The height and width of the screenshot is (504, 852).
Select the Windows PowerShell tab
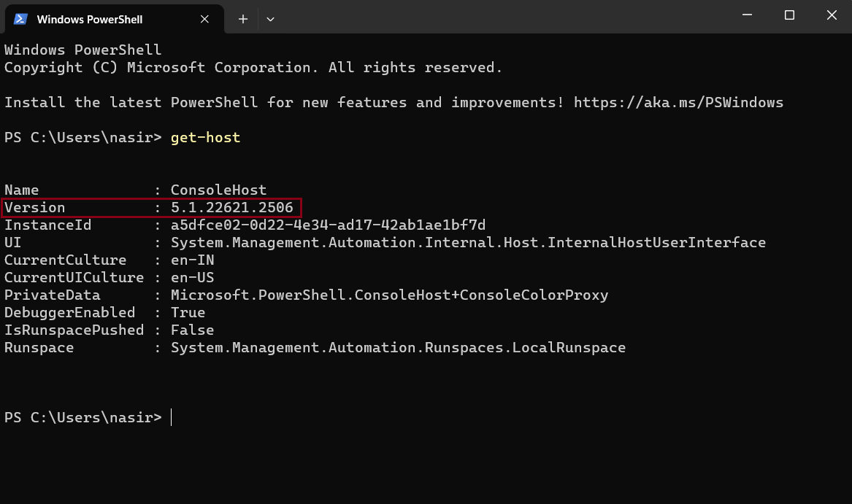point(114,19)
